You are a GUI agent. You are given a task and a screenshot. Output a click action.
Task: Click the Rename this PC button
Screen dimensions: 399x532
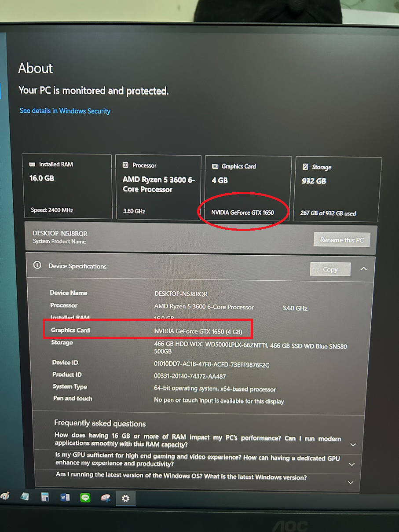click(342, 240)
